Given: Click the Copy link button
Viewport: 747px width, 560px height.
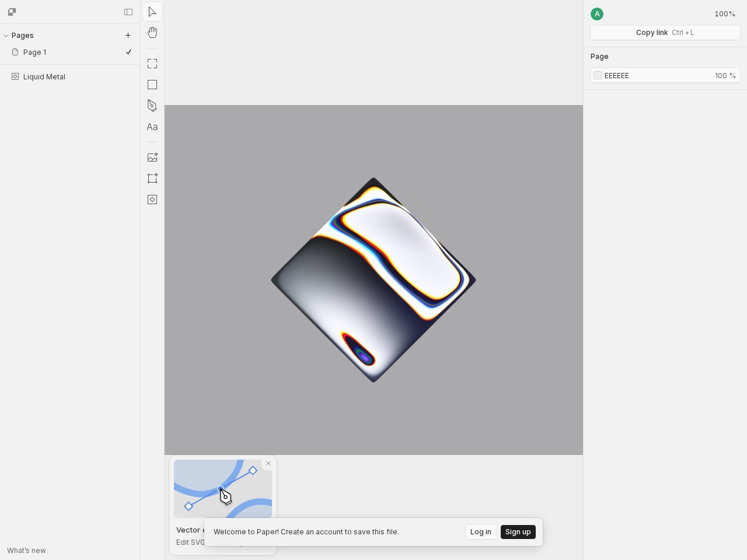Looking at the screenshot, I should pos(665,33).
